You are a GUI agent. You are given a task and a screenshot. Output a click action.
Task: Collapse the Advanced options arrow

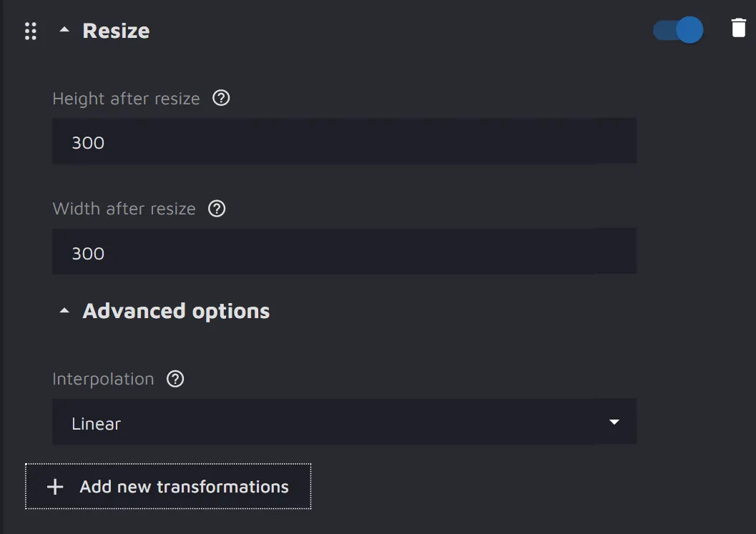pos(65,311)
